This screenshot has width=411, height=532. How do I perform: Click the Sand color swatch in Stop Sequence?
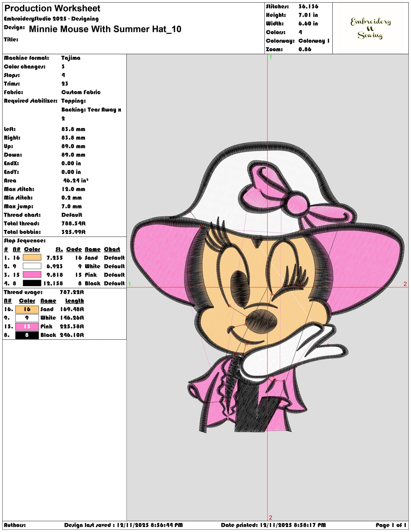click(32, 257)
